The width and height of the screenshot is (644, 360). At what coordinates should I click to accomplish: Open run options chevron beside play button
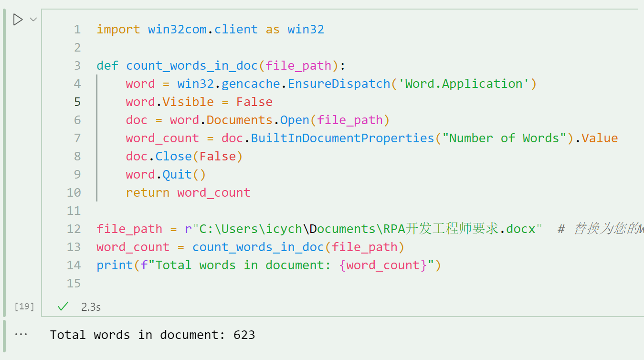click(33, 20)
